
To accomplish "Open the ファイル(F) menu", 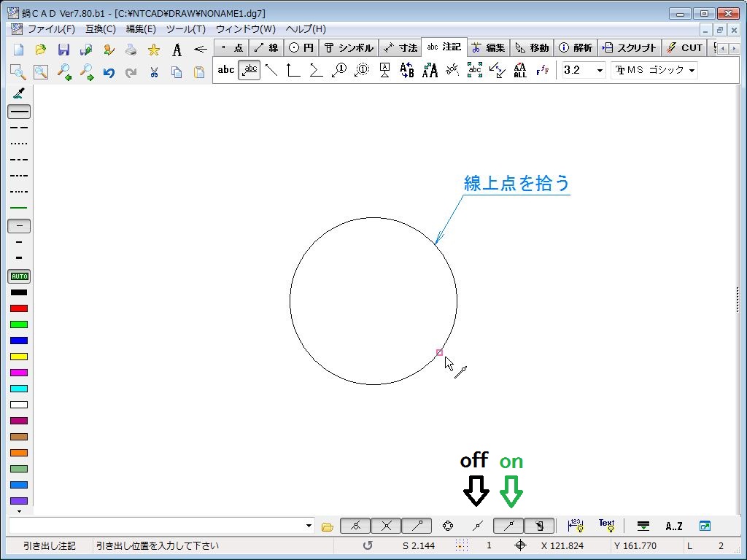I will point(51,29).
